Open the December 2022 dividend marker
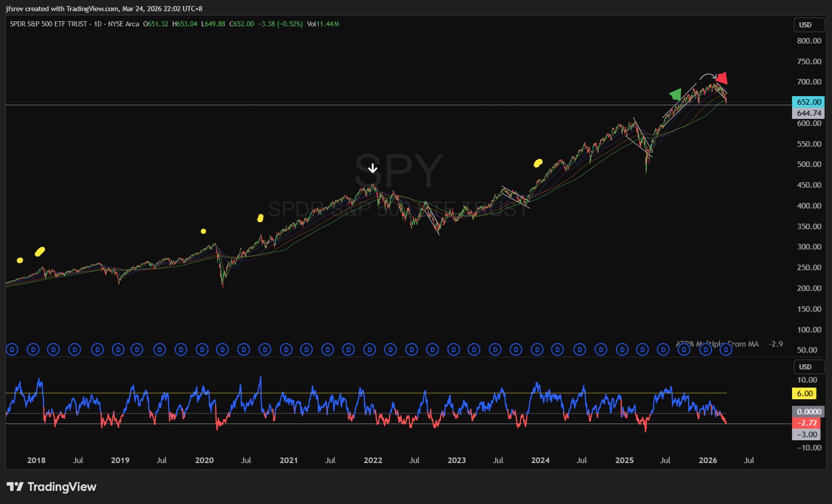 (453, 349)
